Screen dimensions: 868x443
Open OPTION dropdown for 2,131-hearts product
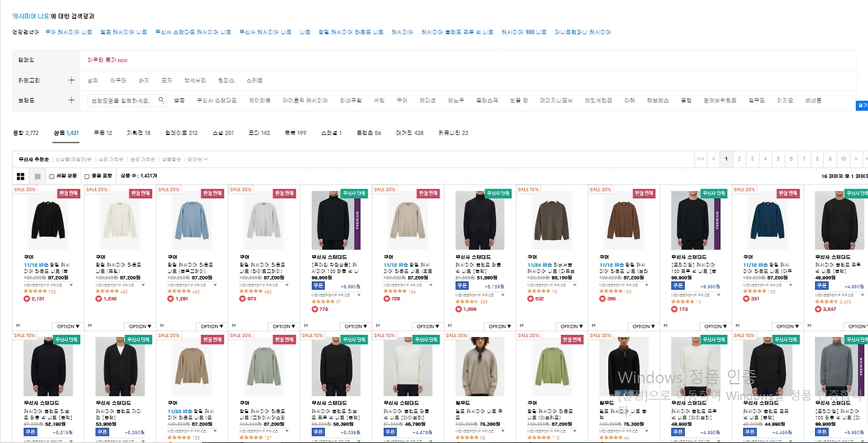tap(68, 326)
